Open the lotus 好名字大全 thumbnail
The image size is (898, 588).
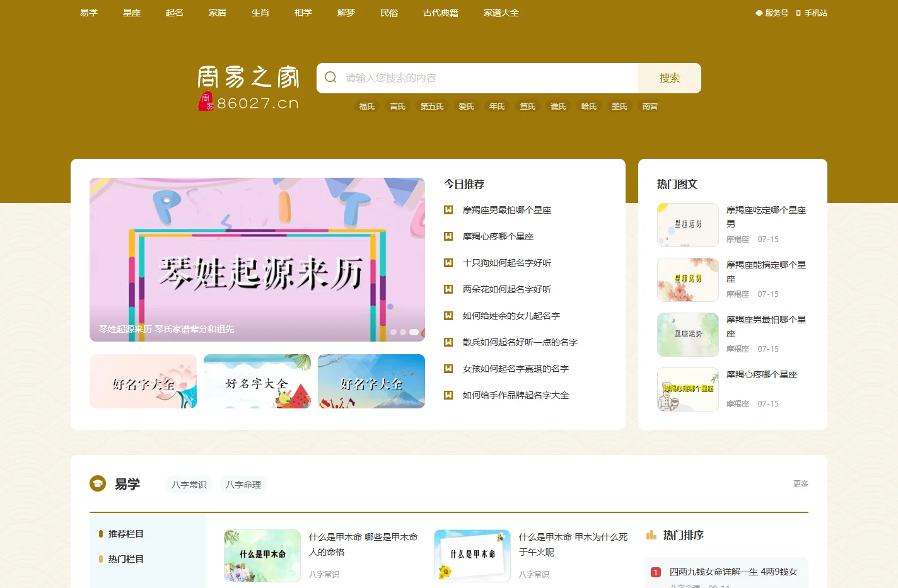(x=143, y=381)
